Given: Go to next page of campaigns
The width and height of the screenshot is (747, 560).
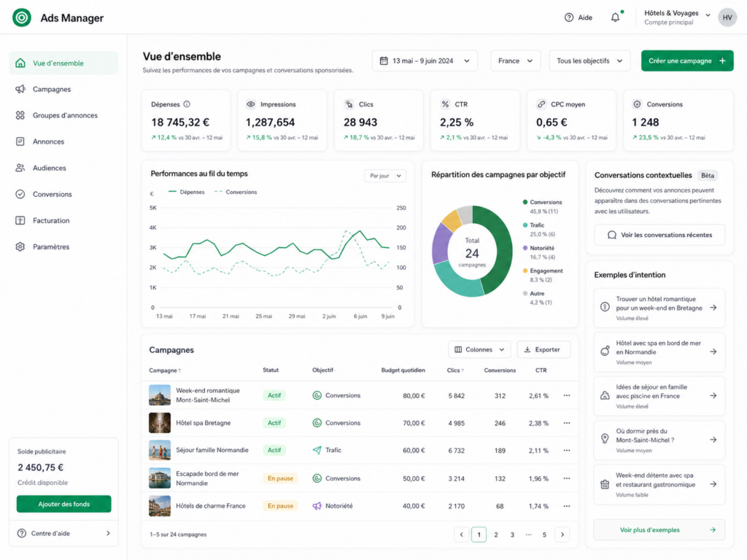Looking at the screenshot, I should pos(562,534).
